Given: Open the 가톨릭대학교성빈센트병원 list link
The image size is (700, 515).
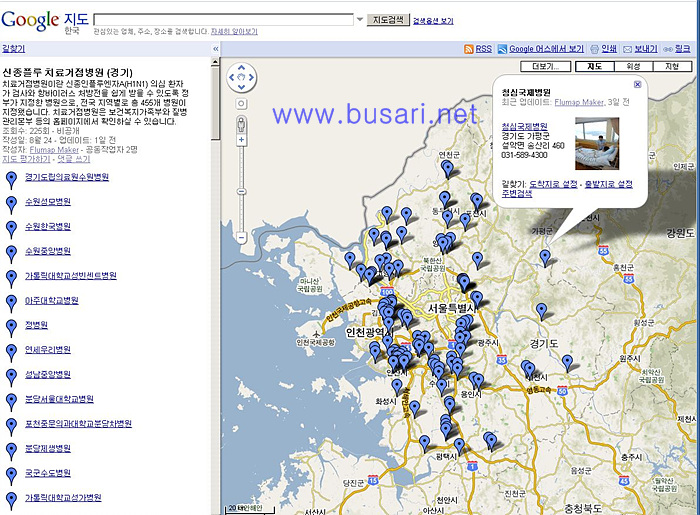Looking at the screenshot, I should [x=71, y=275].
